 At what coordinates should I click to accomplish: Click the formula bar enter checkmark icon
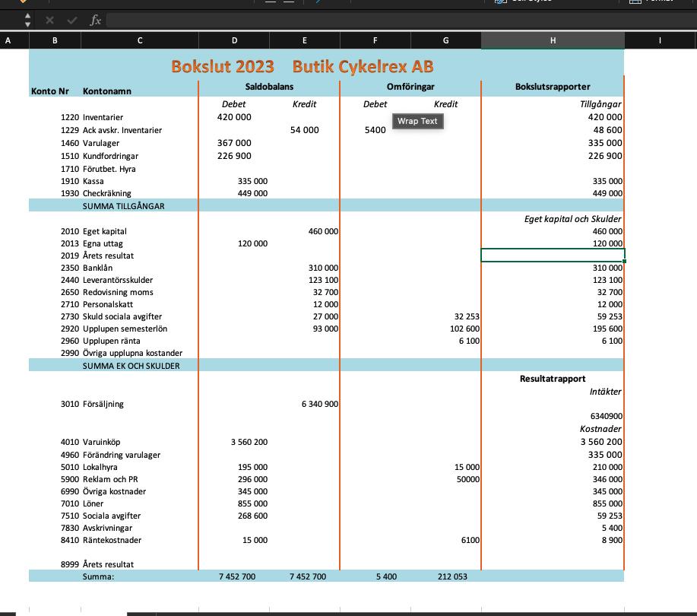[x=71, y=21]
